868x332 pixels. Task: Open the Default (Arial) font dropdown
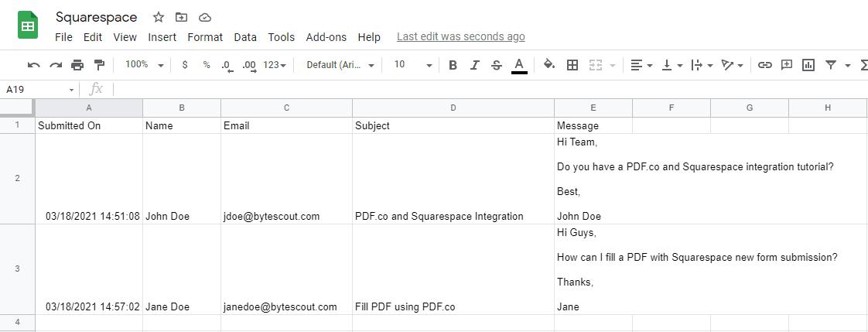click(340, 65)
